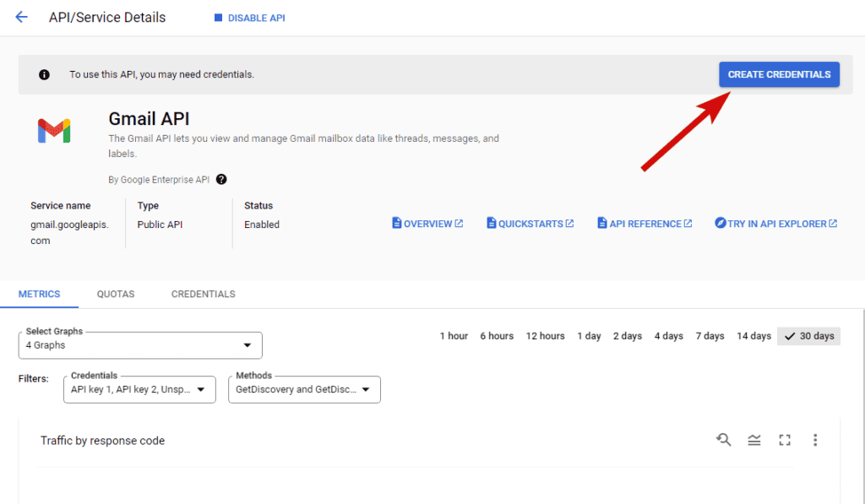Click the Disable API button label

coord(257,18)
